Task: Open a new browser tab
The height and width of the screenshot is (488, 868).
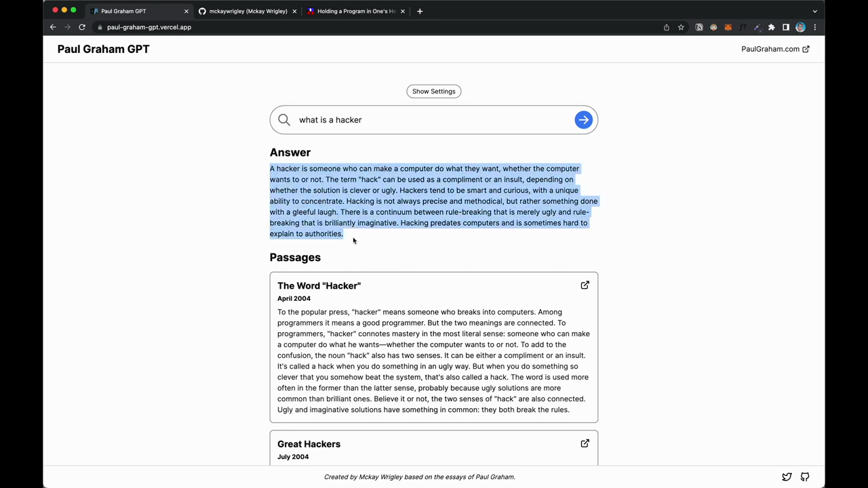Action: pyautogui.click(x=420, y=11)
